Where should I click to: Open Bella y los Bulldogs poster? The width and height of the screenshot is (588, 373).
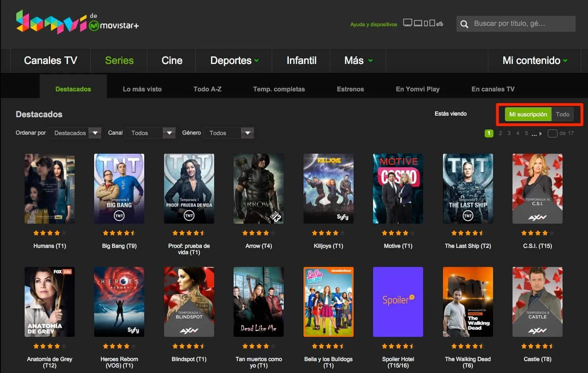tap(329, 302)
